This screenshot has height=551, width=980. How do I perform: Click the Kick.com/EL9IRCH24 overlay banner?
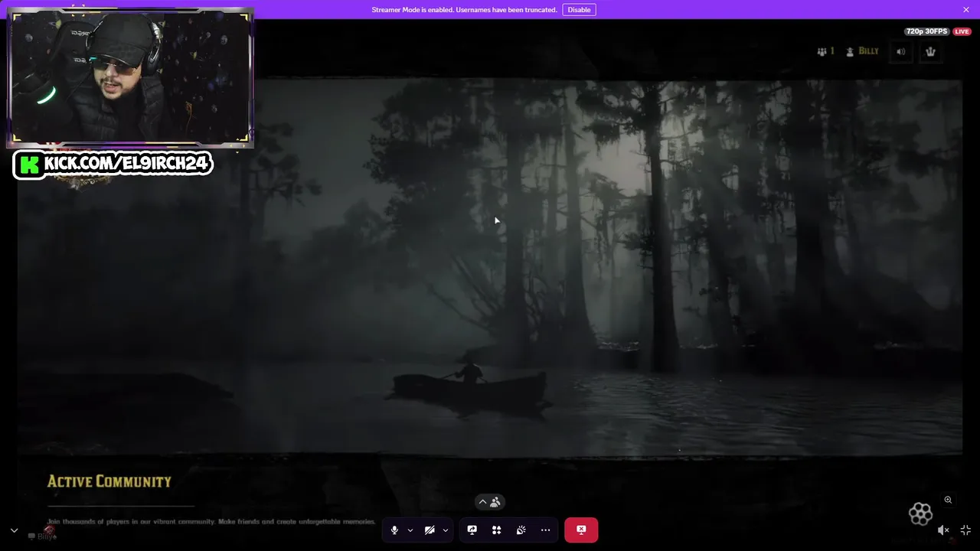113,165
